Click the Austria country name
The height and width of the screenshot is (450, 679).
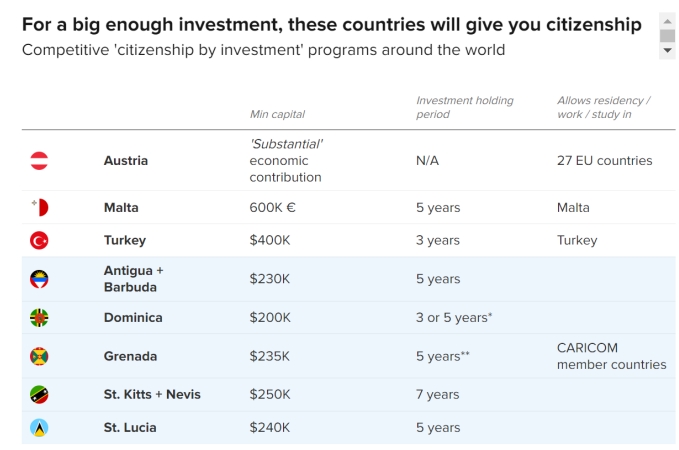126,161
